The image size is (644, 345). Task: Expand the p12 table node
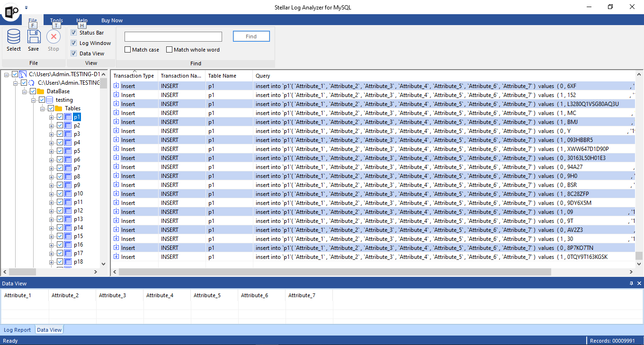(x=52, y=211)
